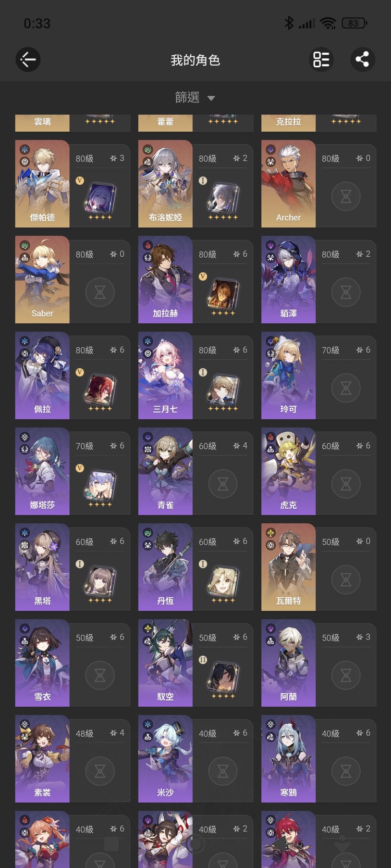This screenshot has height=868, width=391.
Task: Select 玲可 character card
Action: (x=319, y=375)
